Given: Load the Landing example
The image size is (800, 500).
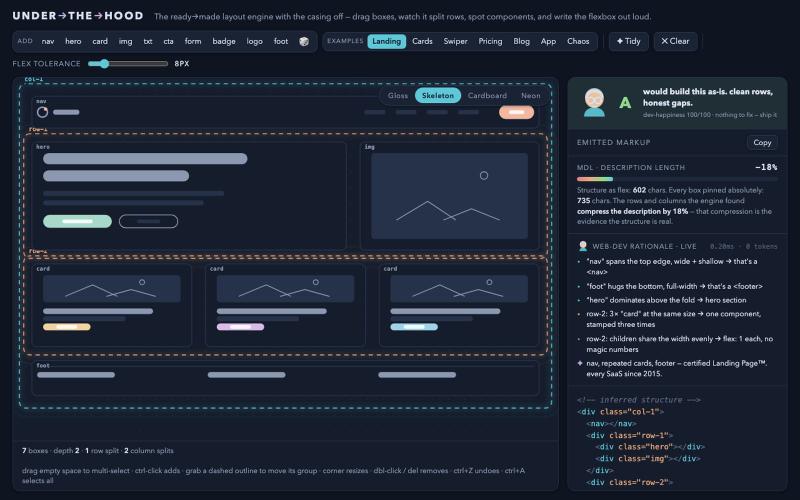Looking at the screenshot, I should point(387,41).
